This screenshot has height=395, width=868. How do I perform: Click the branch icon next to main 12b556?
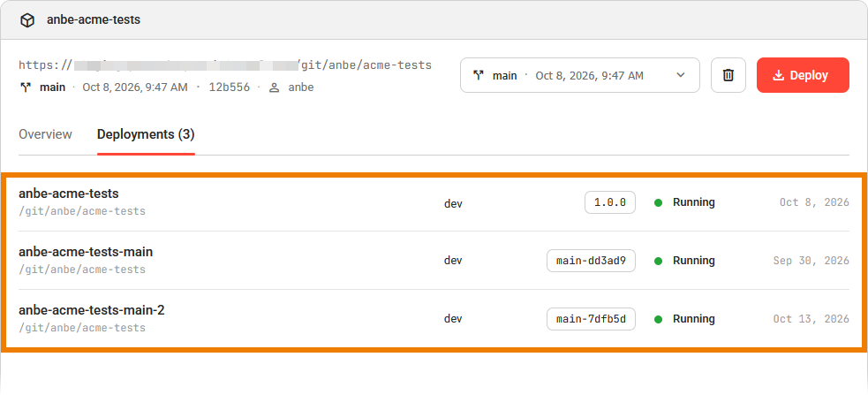click(x=26, y=87)
